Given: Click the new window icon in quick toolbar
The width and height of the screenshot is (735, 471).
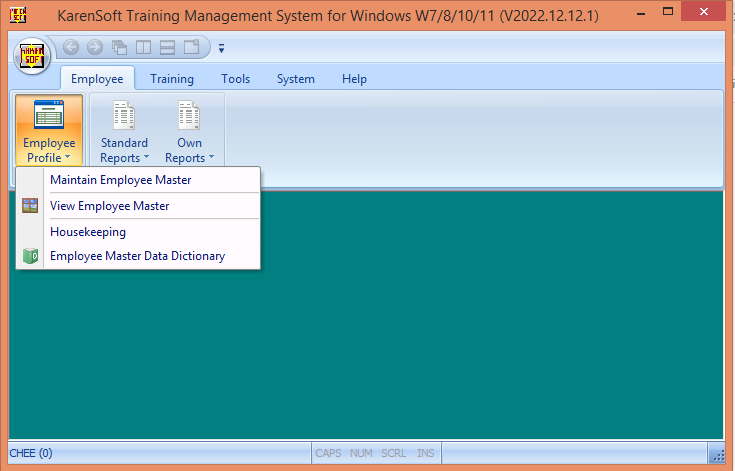Looking at the screenshot, I should (191, 47).
